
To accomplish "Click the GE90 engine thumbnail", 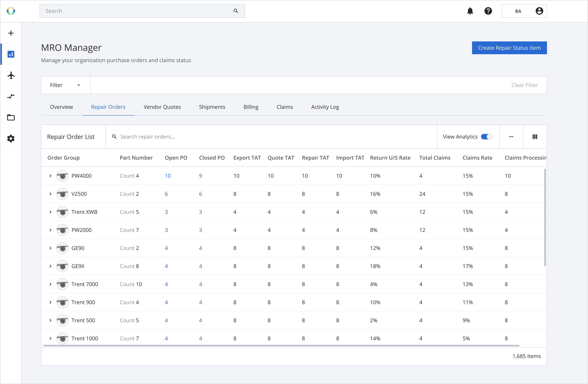I will 62,248.
